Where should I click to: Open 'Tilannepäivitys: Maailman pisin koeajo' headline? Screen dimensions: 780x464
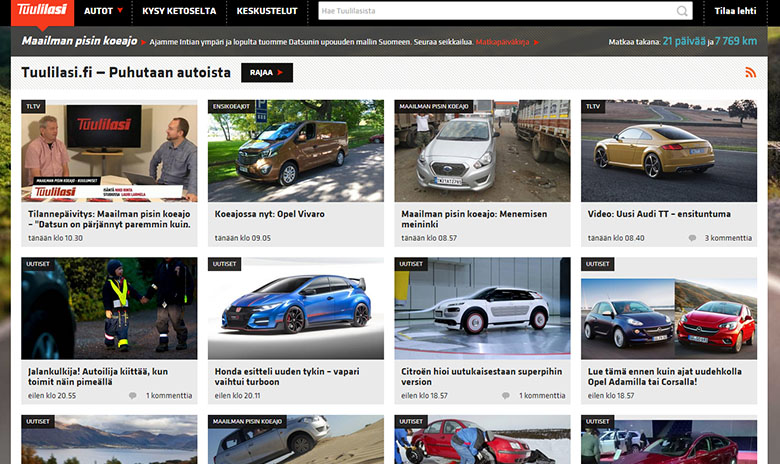click(x=109, y=219)
